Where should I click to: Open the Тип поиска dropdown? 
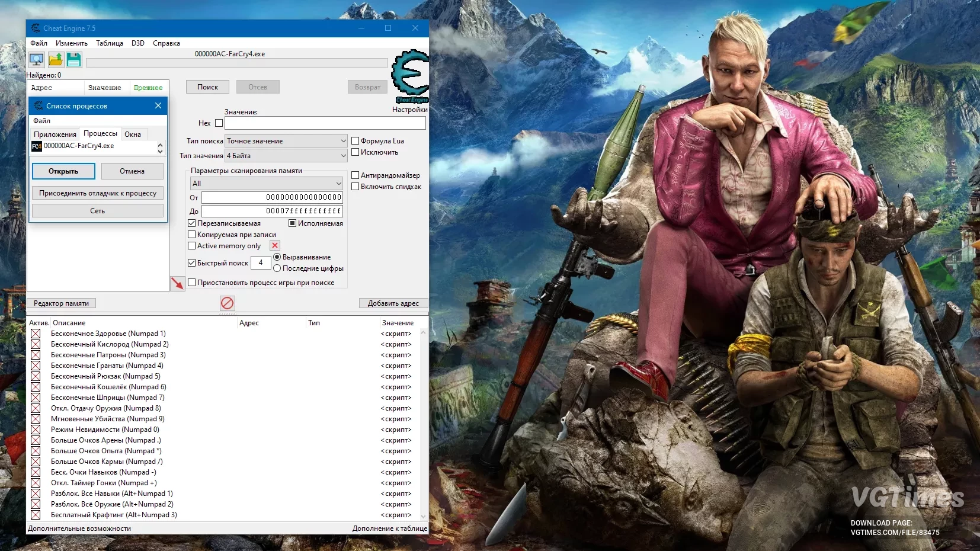tap(286, 141)
